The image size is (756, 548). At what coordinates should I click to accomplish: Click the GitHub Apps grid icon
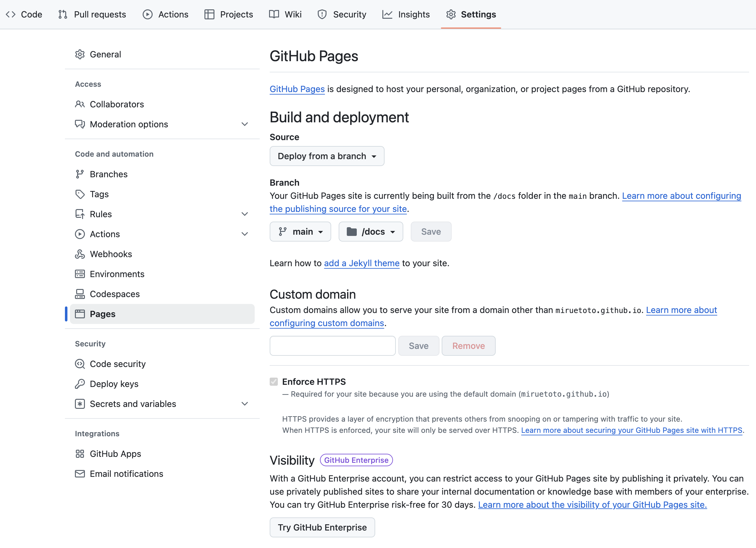point(80,454)
